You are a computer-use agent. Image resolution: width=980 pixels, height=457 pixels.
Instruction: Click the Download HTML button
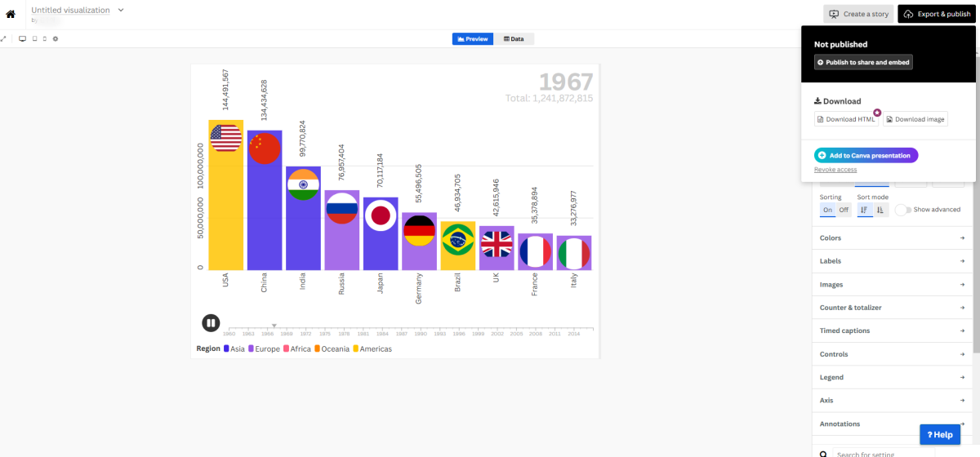click(x=846, y=119)
